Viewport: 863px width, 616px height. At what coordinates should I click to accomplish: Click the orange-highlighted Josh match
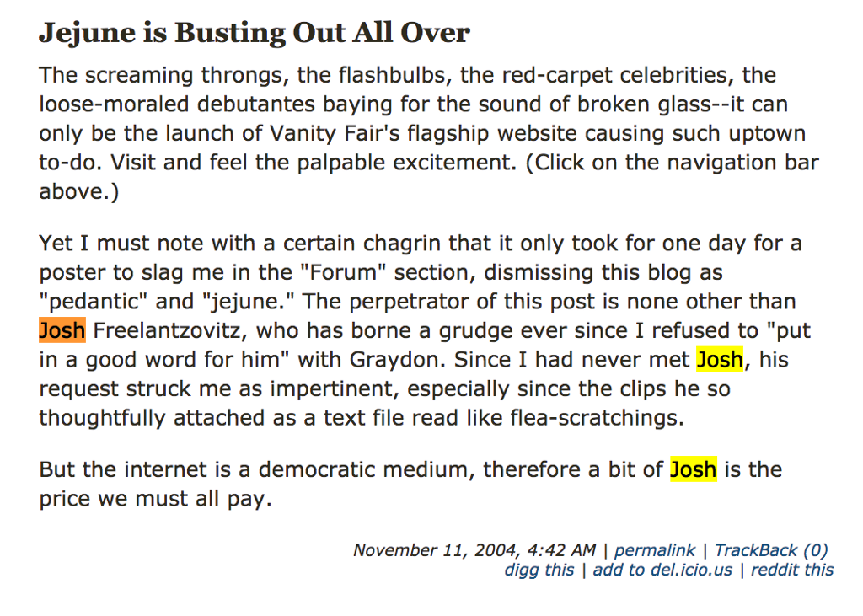pos(62,330)
